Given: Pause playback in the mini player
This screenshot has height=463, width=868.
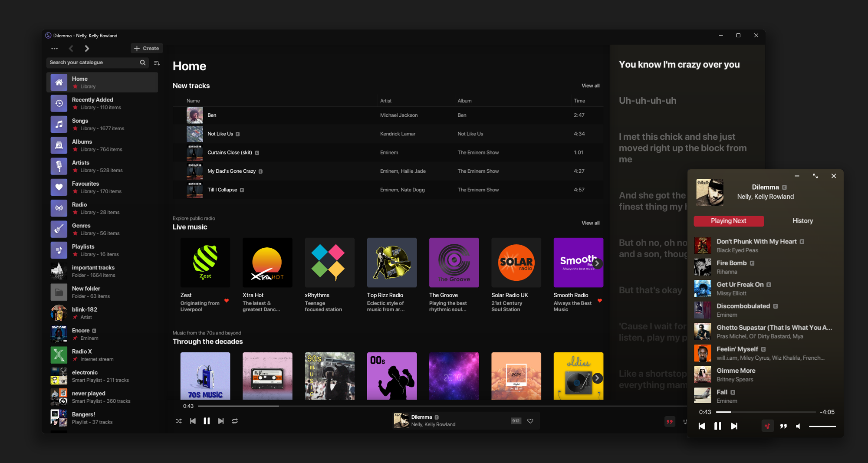Looking at the screenshot, I should (x=718, y=426).
